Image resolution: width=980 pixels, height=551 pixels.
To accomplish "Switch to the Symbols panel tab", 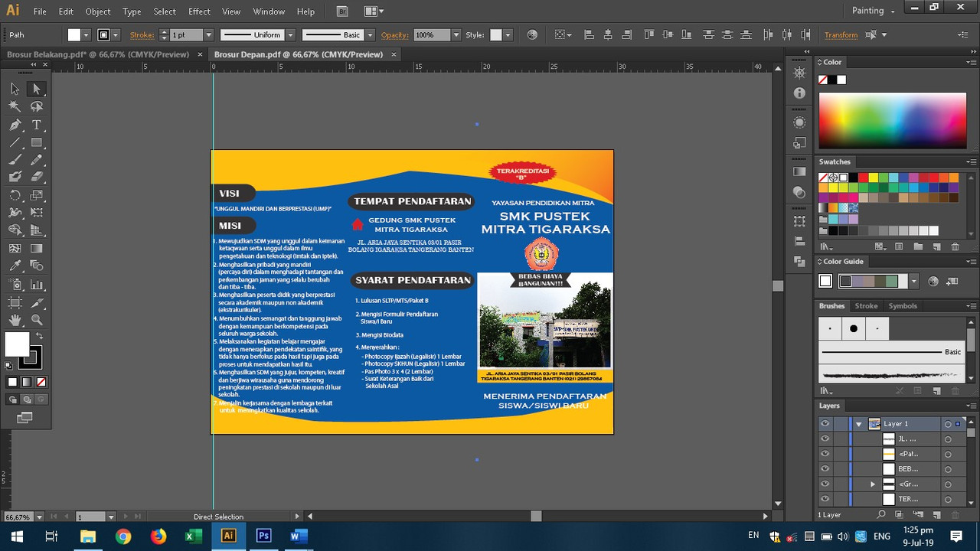I will coord(903,306).
